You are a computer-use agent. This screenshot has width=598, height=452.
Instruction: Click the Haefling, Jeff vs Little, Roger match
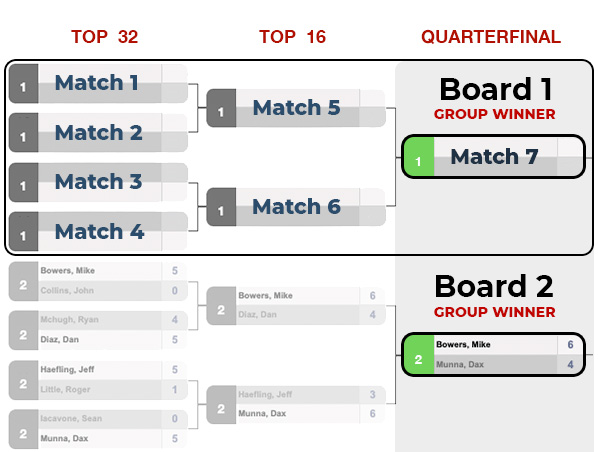pyautogui.click(x=98, y=380)
